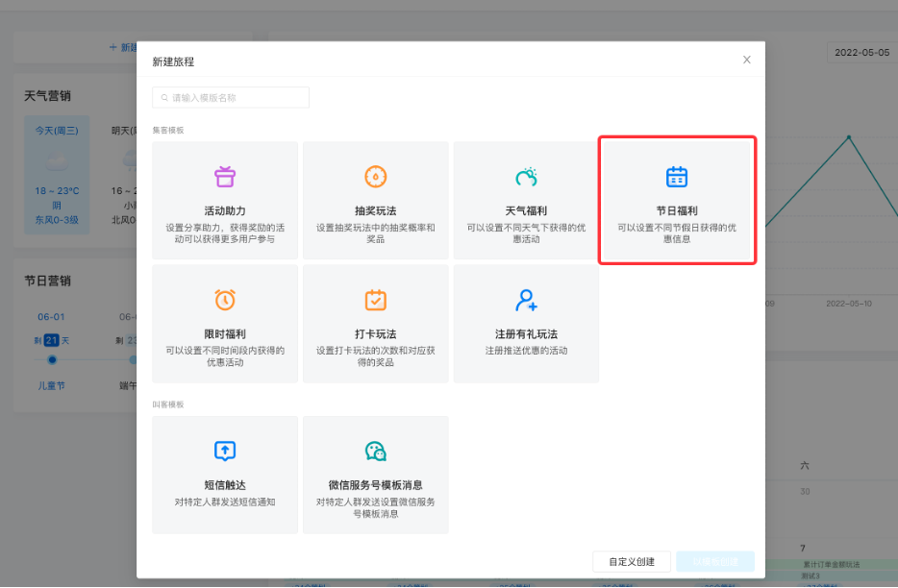Click the weather cloud icon for 天气福利
Image resolution: width=898 pixels, height=588 pixels.
coord(526,177)
